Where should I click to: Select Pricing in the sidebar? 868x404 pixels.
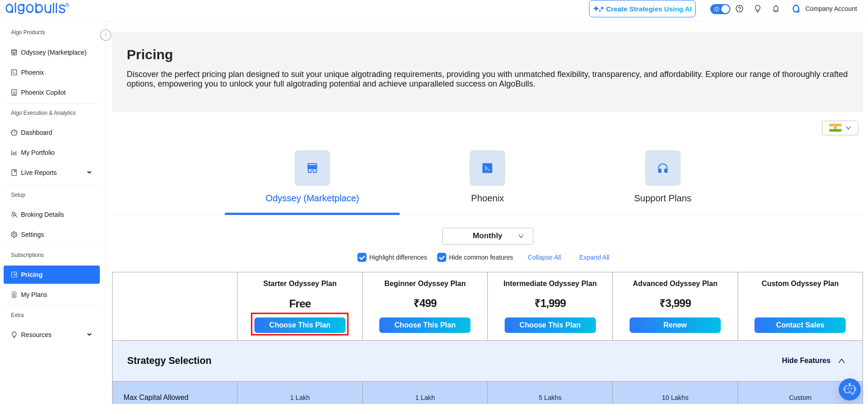pos(52,275)
